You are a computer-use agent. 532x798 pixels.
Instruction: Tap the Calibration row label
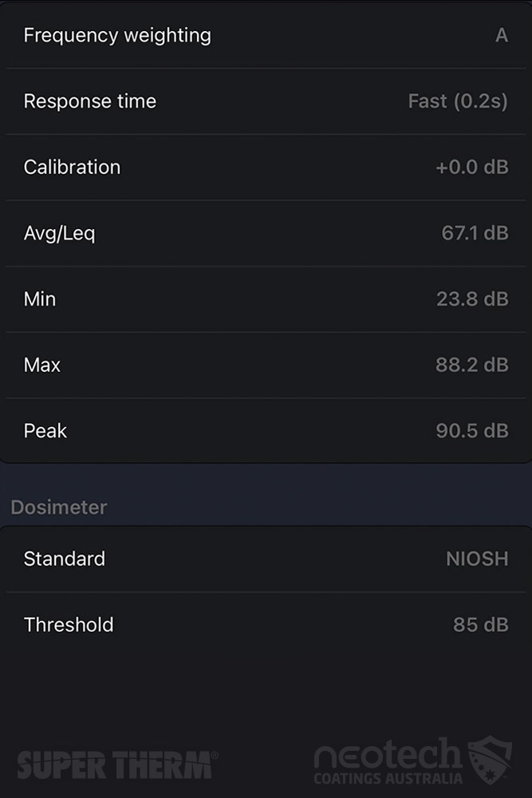[72, 167]
